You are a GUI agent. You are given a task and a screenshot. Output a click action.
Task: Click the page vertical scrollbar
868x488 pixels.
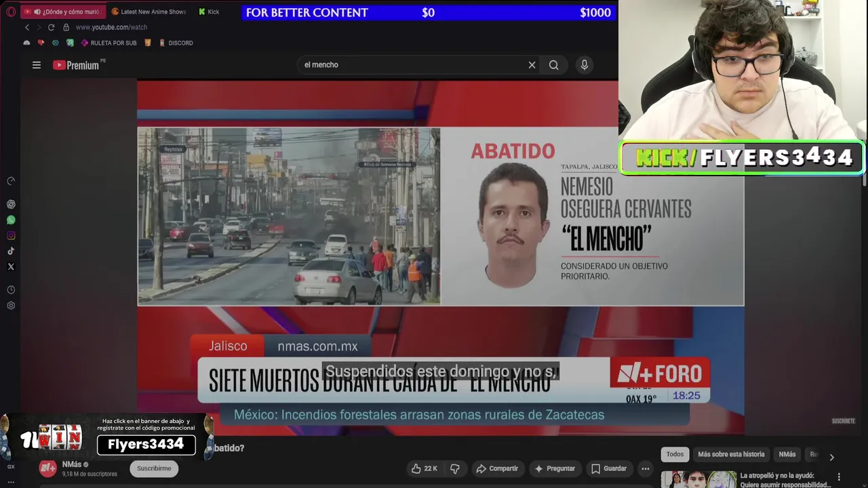(865, 179)
